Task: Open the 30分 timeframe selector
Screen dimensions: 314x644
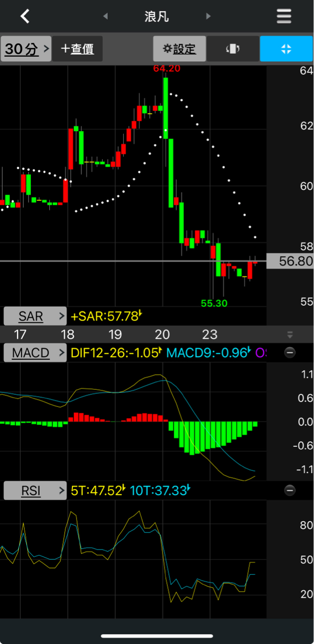Action: (26, 49)
